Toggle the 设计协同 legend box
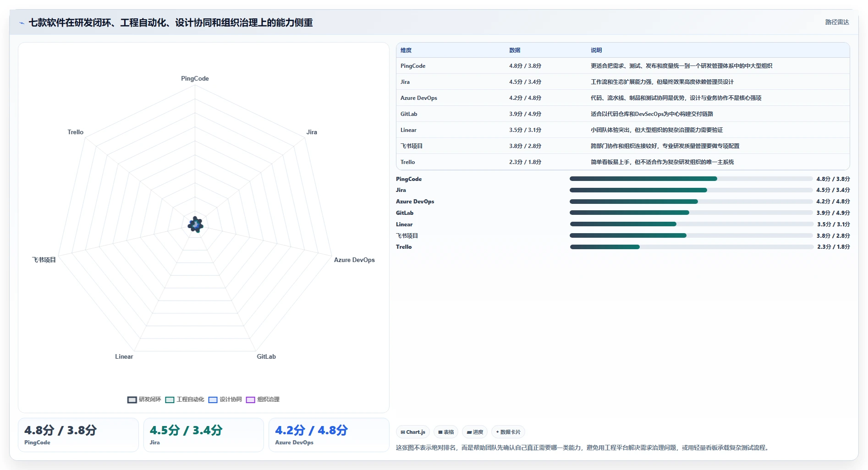This screenshot has width=868, height=470. click(x=213, y=400)
